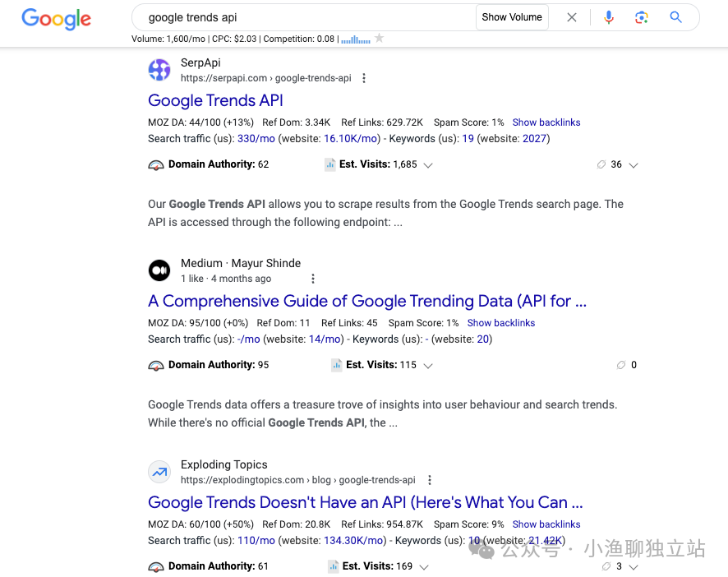Click the search box containing google trends api
This screenshot has height=577, width=728.
point(306,17)
